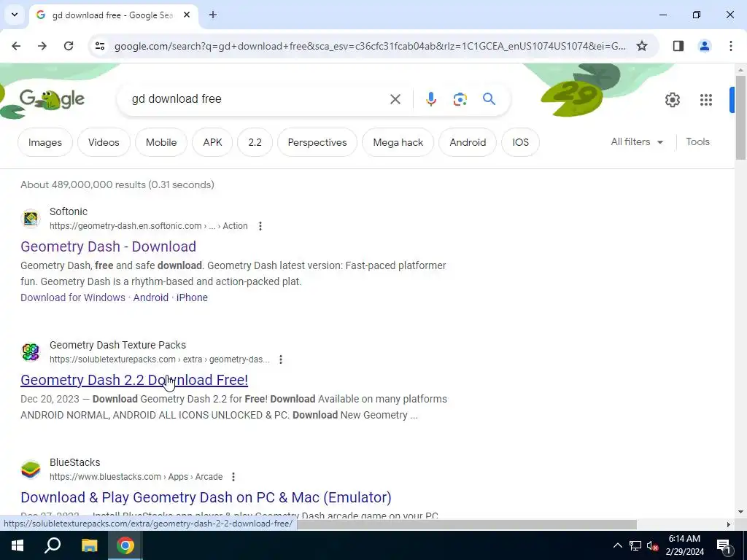
Task: Open Google quick settings gear
Action: click(672, 99)
